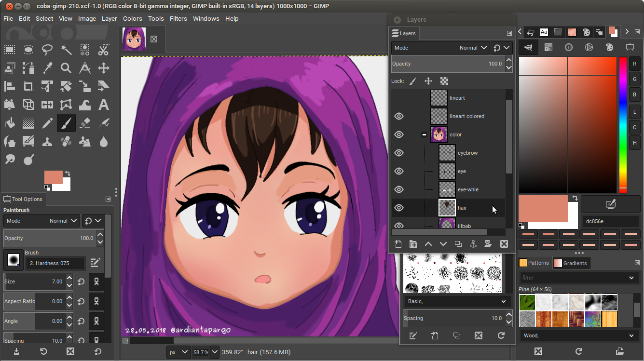Click the color layer thumbnail

(x=438, y=134)
